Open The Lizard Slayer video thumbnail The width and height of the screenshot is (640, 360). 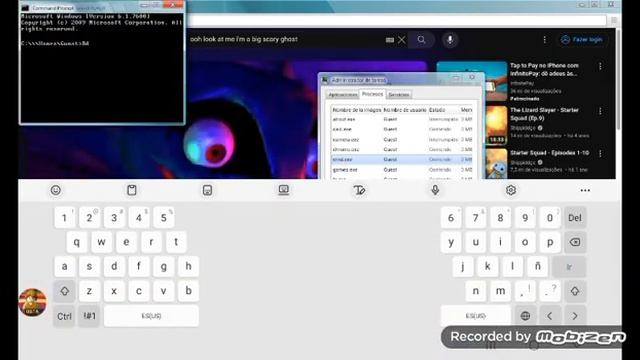pos(496,125)
